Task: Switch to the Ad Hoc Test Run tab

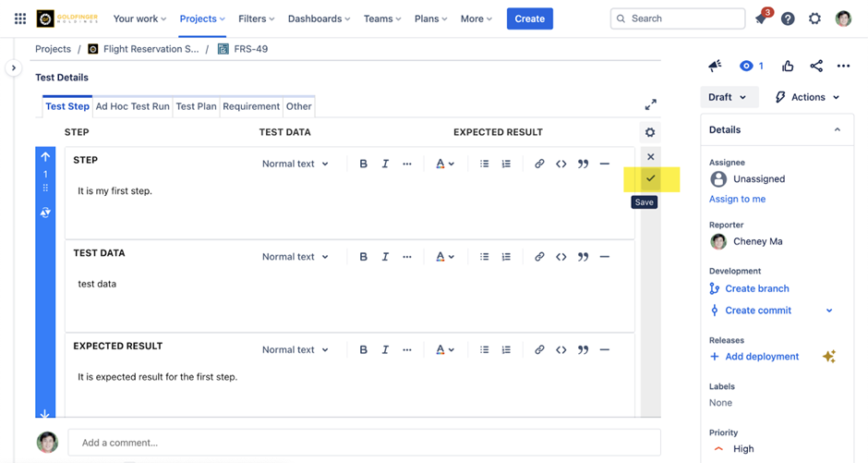Action: (133, 106)
